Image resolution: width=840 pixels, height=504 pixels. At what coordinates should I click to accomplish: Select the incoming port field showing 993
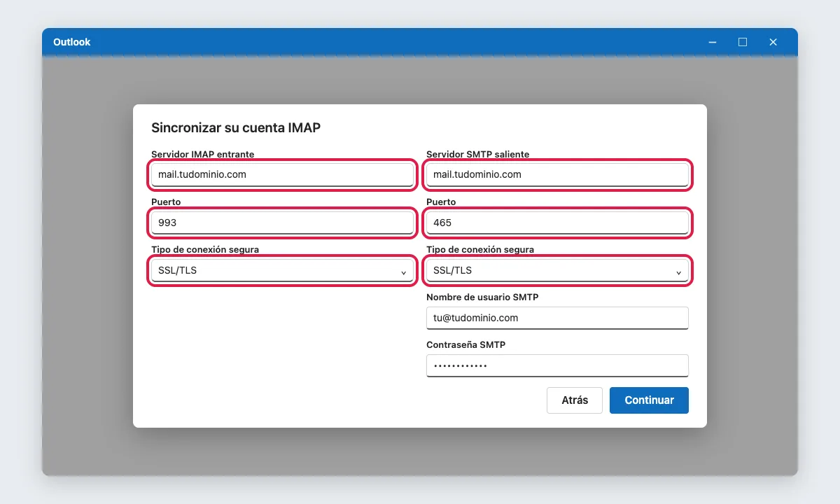point(282,223)
